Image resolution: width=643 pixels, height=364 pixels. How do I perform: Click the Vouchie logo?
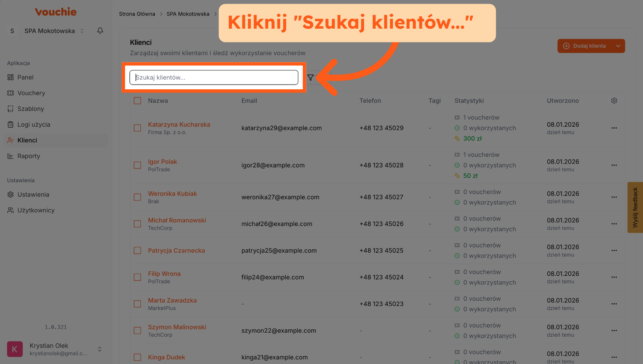tap(56, 12)
